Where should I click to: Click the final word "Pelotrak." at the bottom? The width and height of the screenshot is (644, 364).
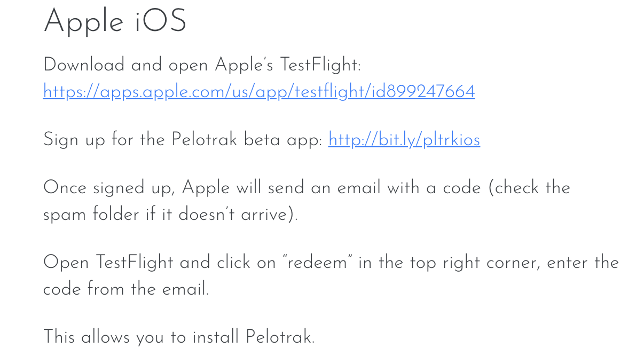coord(280,337)
